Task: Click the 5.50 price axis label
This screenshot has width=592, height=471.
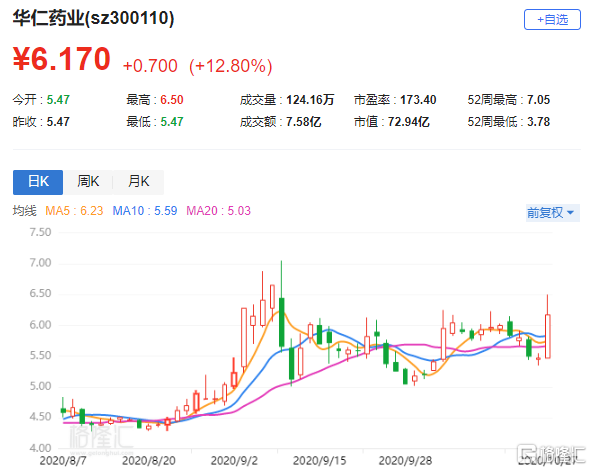Action: click(x=40, y=355)
